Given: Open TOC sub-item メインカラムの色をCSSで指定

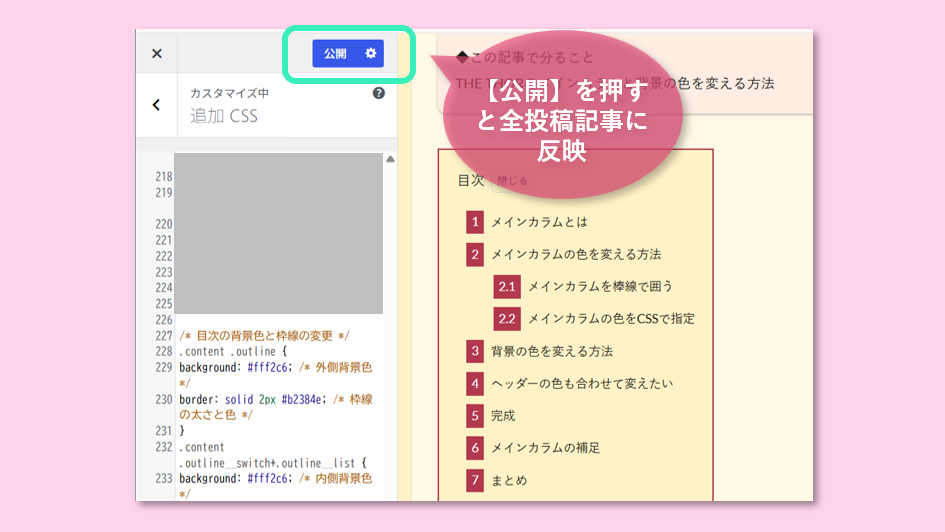Looking at the screenshot, I should pyautogui.click(x=611, y=318).
